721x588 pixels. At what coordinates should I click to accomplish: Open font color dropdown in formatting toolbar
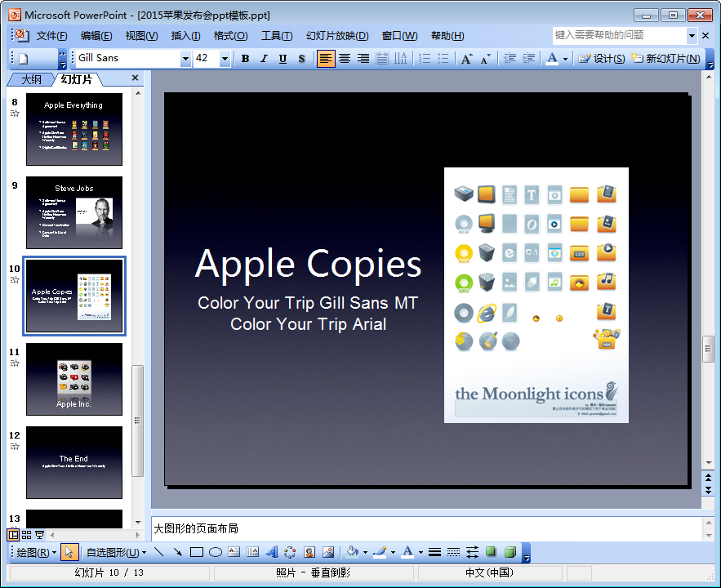[x=566, y=59]
